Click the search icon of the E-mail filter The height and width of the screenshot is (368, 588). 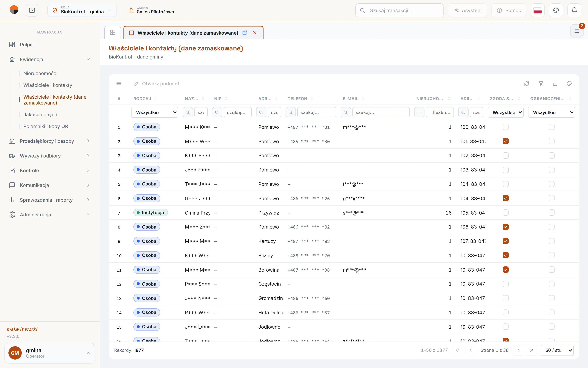pos(346,112)
